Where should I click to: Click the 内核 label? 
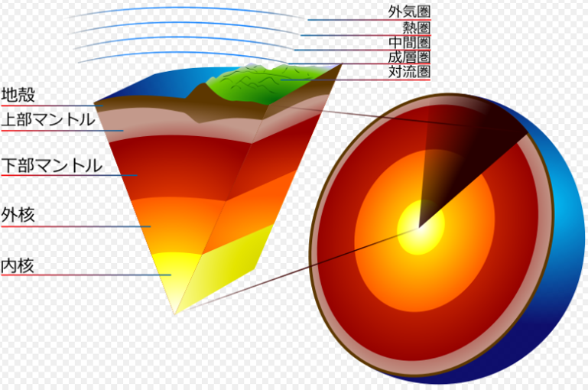tap(18, 266)
